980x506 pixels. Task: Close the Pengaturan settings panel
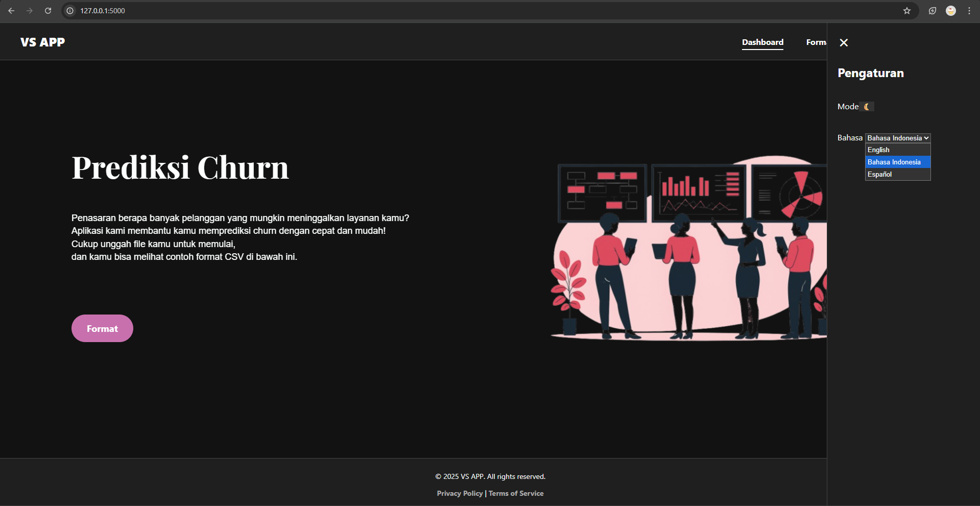[844, 43]
